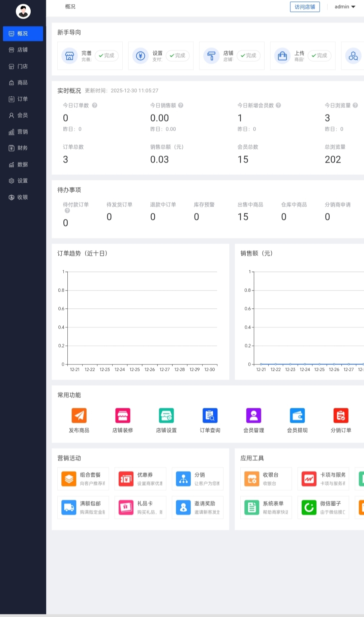Screen dimensions: 364x617
Task: Click the 12-25 point on sales chart
Action: pos(320,364)
